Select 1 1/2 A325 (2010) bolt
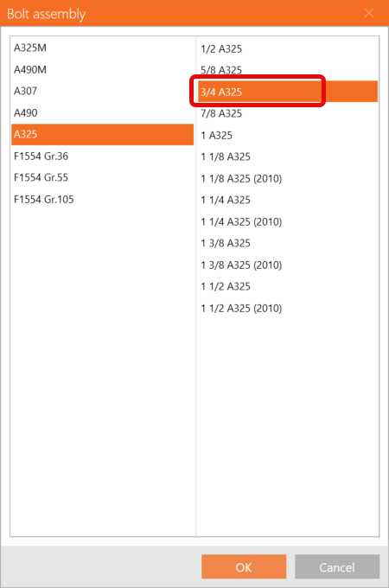Viewport: 389px width, 588px height. pos(288,308)
